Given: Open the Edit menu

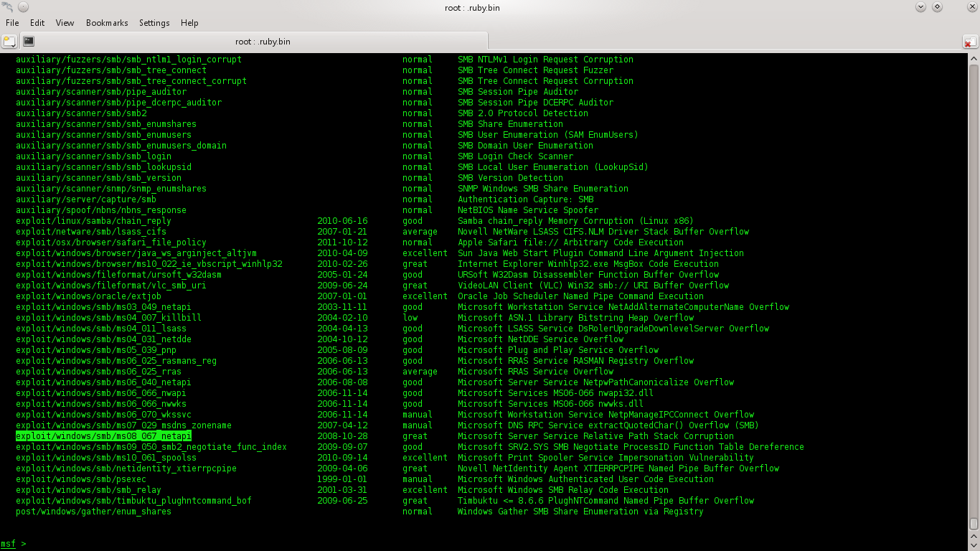Looking at the screenshot, I should (x=37, y=23).
